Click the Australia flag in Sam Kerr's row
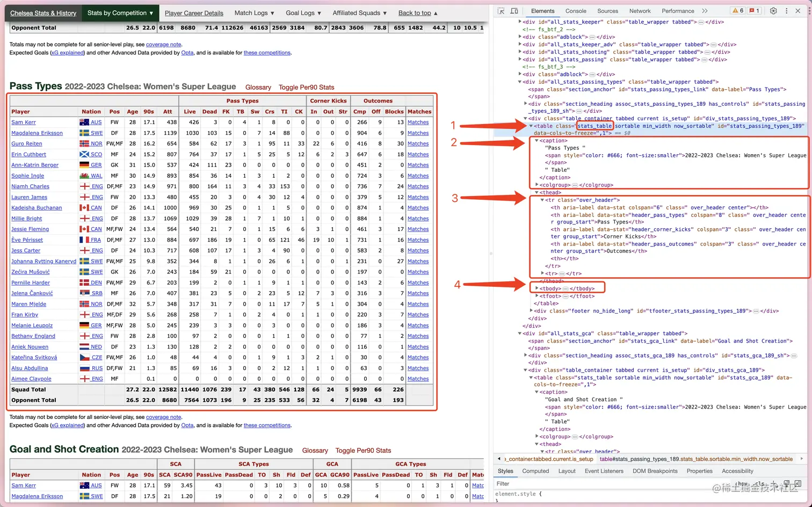The height and width of the screenshot is (507, 812). pos(84,122)
